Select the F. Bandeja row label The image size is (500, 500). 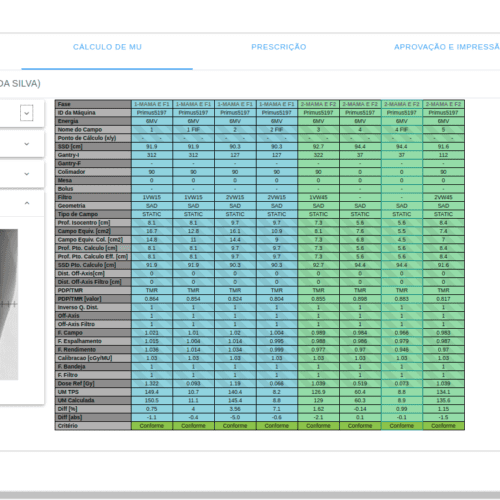click(93, 367)
